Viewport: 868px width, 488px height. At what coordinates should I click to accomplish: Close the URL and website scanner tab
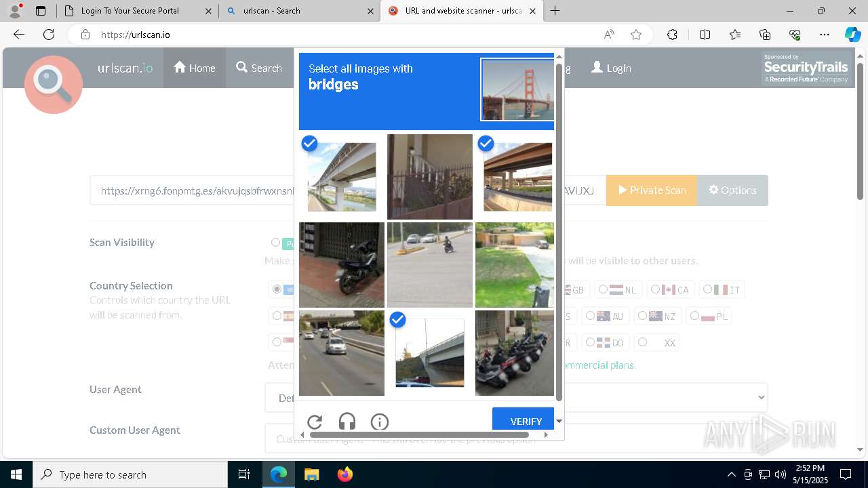pos(532,11)
